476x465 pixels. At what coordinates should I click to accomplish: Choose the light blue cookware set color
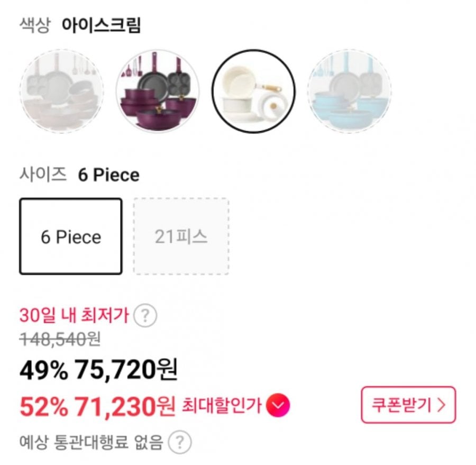(350, 92)
